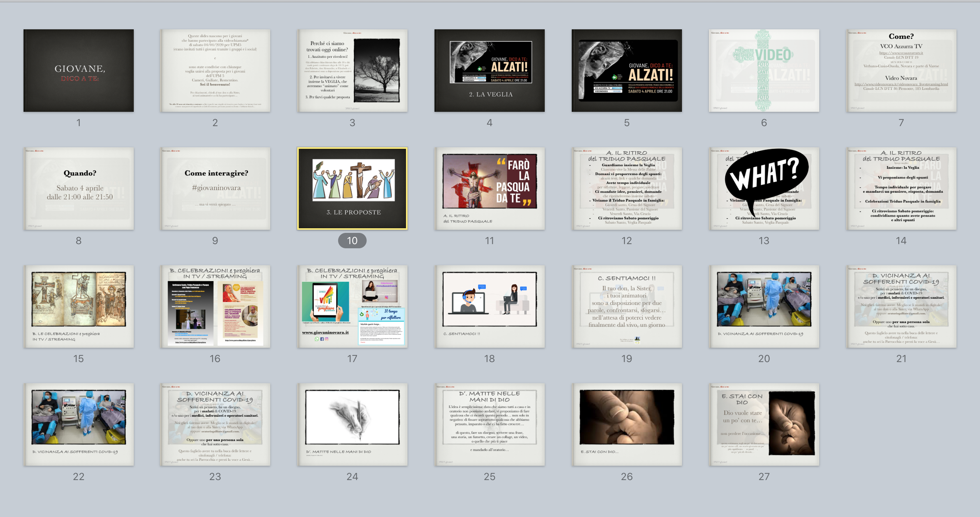
Task: Select slide 12 with the Triduo Pasquale list
Action: tap(627, 189)
